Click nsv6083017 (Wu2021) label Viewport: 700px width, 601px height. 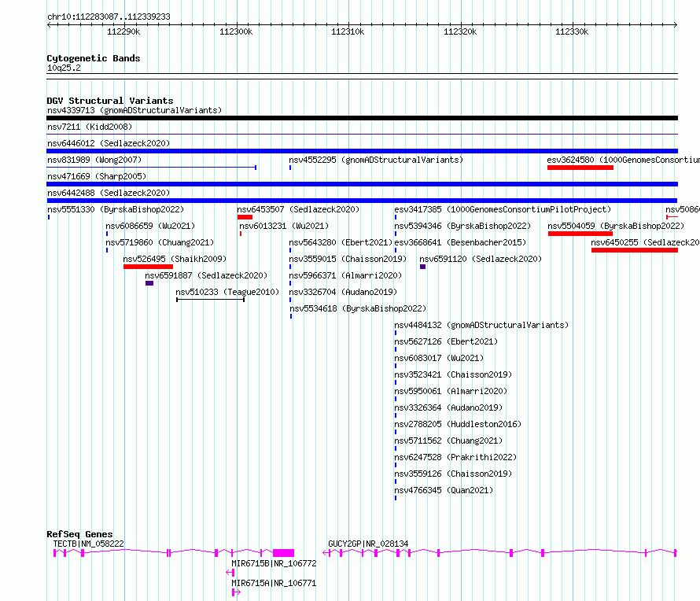click(x=439, y=358)
